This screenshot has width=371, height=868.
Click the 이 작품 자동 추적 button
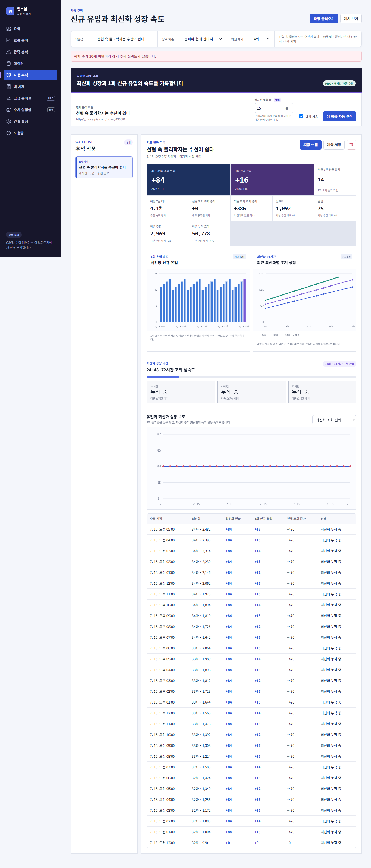point(339,116)
